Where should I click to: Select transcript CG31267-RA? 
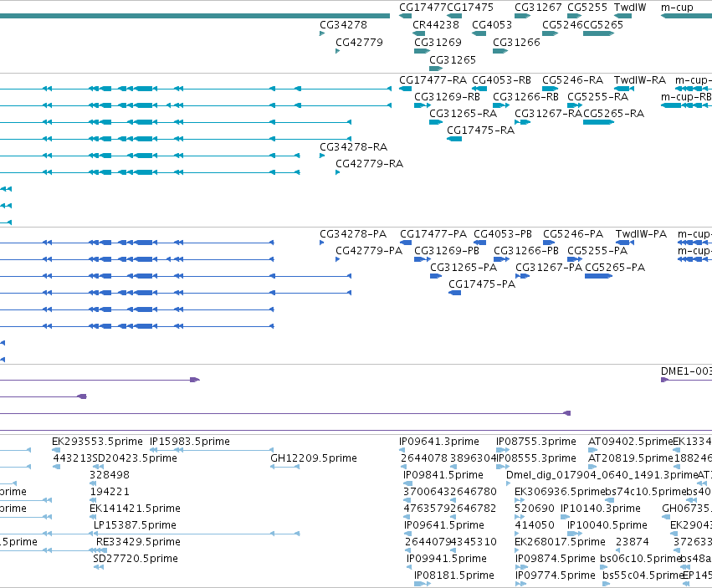pyautogui.click(x=548, y=114)
